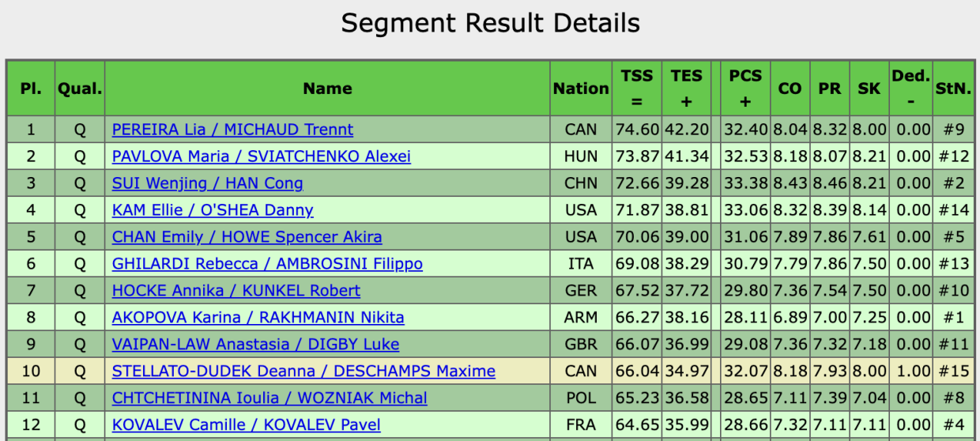Open PAVLOVA Maria / SVIATCHENKO Alexei link
980x441 pixels.
(x=261, y=156)
